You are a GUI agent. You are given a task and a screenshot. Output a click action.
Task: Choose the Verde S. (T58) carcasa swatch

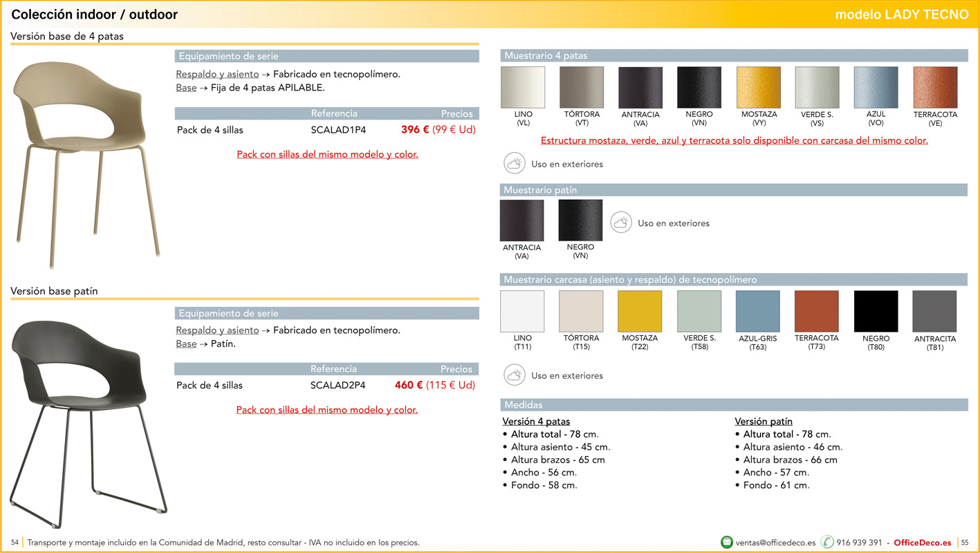tap(699, 312)
